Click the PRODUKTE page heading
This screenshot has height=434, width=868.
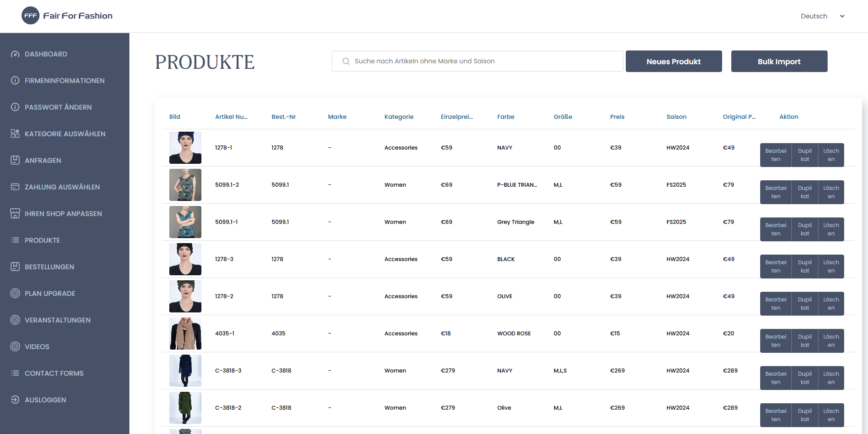click(205, 62)
